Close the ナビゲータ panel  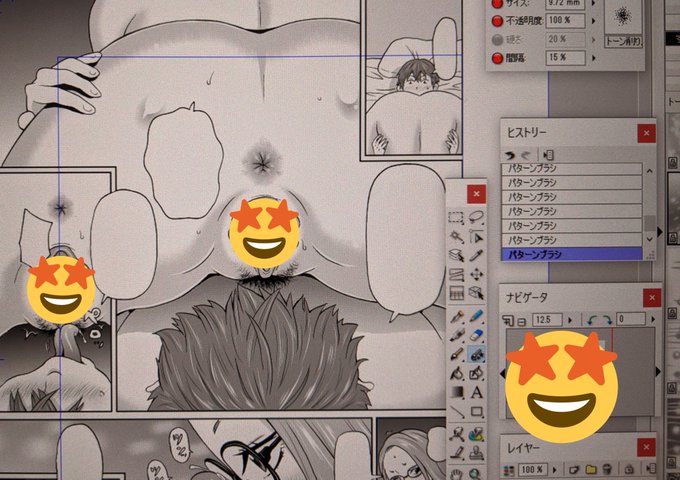(652, 298)
